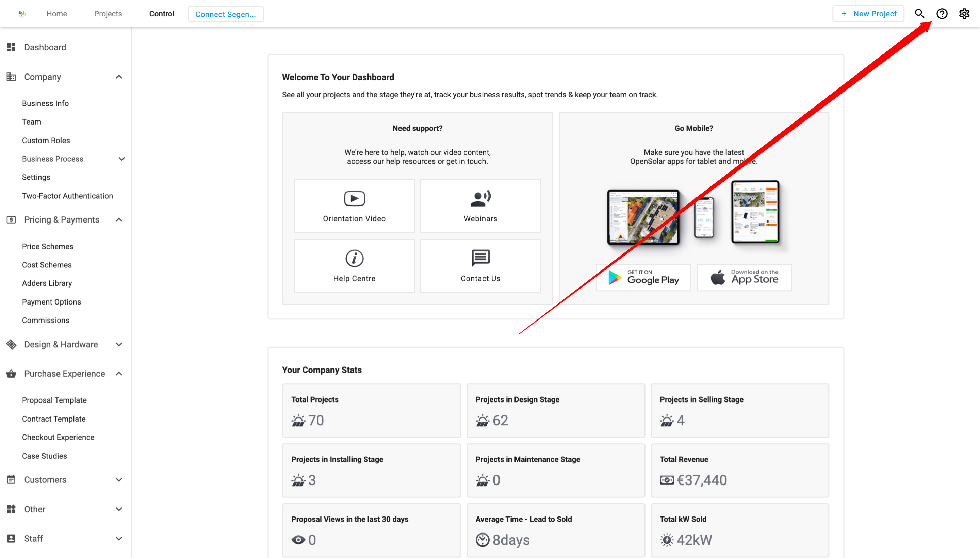Open Adders Library
The width and height of the screenshot is (980, 558).
coord(47,283)
